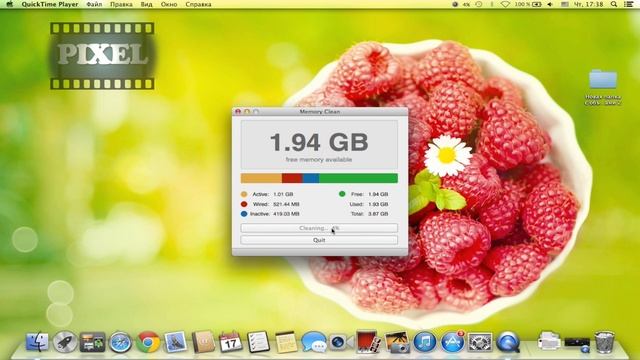
Task: Click the Time Machine clock icon
Action: coord(479,4)
